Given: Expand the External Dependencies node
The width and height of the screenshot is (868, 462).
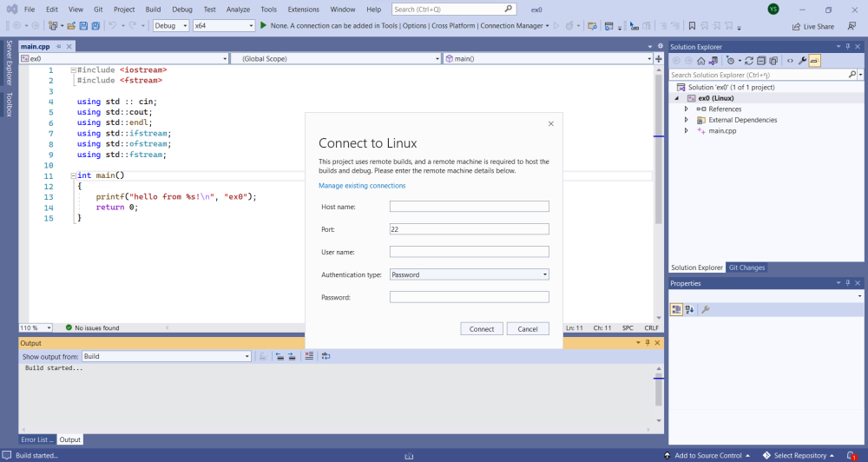Looking at the screenshot, I should (x=687, y=120).
